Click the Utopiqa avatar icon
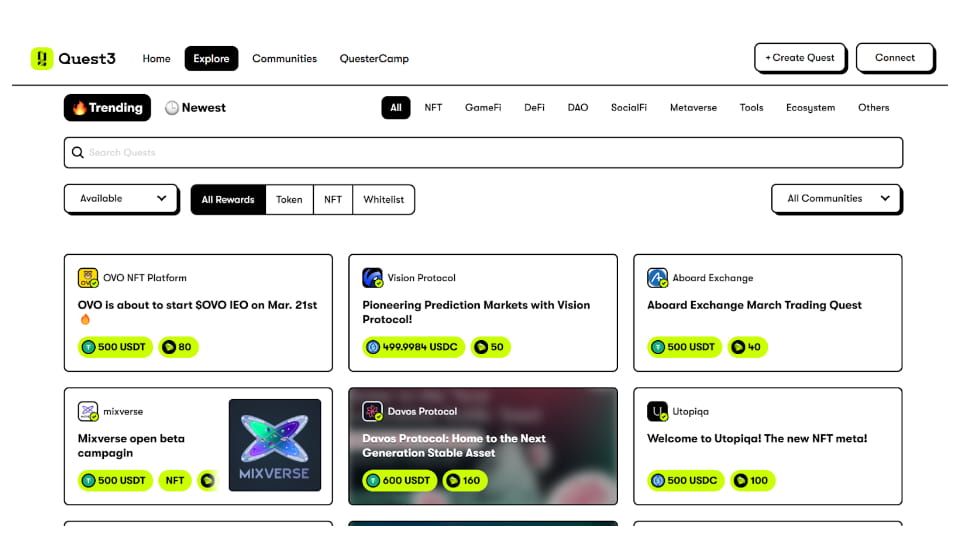 point(658,411)
